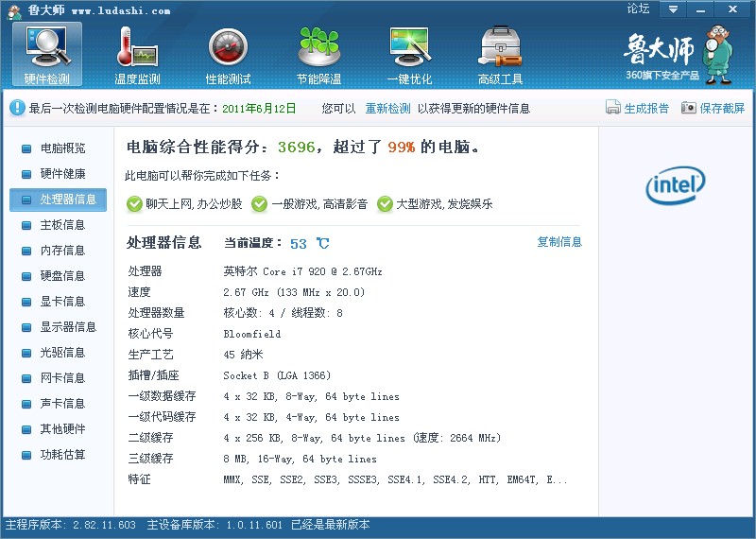Open the 性能测试 performance test gauge
The height and width of the screenshot is (539, 756).
[x=228, y=53]
